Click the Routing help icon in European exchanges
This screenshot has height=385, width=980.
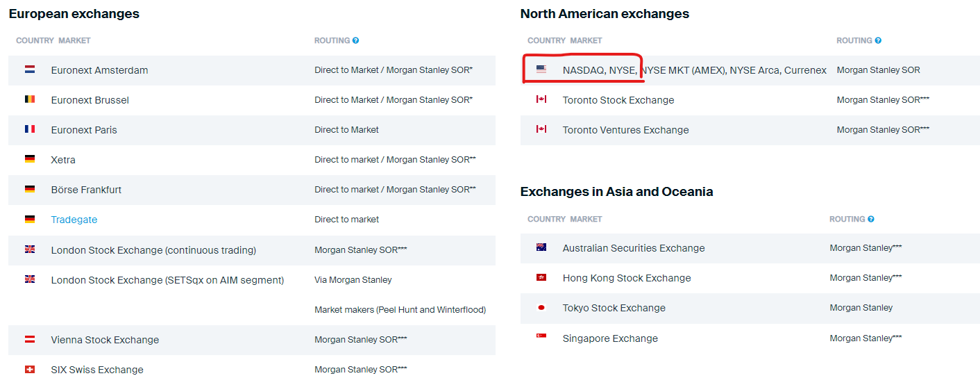click(x=356, y=40)
